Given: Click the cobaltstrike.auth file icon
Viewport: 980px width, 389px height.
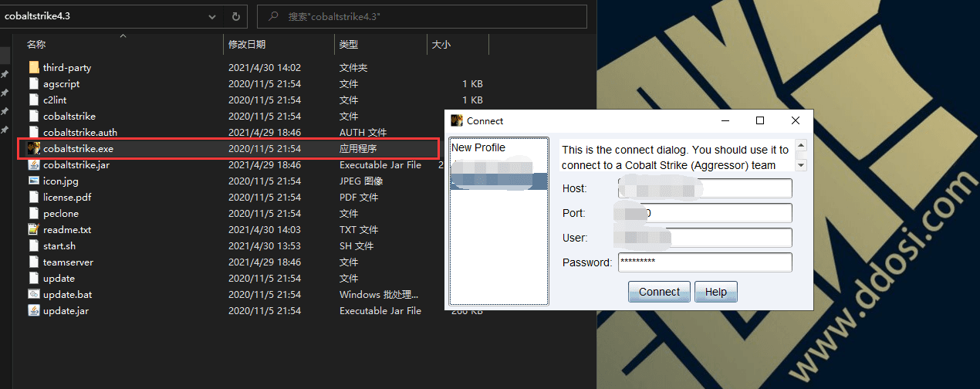Looking at the screenshot, I should pos(33,132).
